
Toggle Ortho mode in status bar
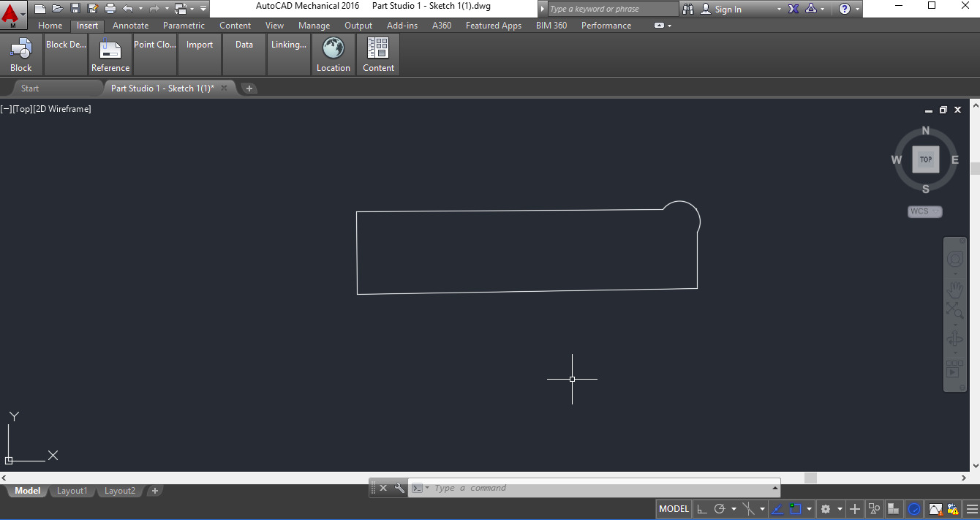[x=701, y=509]
